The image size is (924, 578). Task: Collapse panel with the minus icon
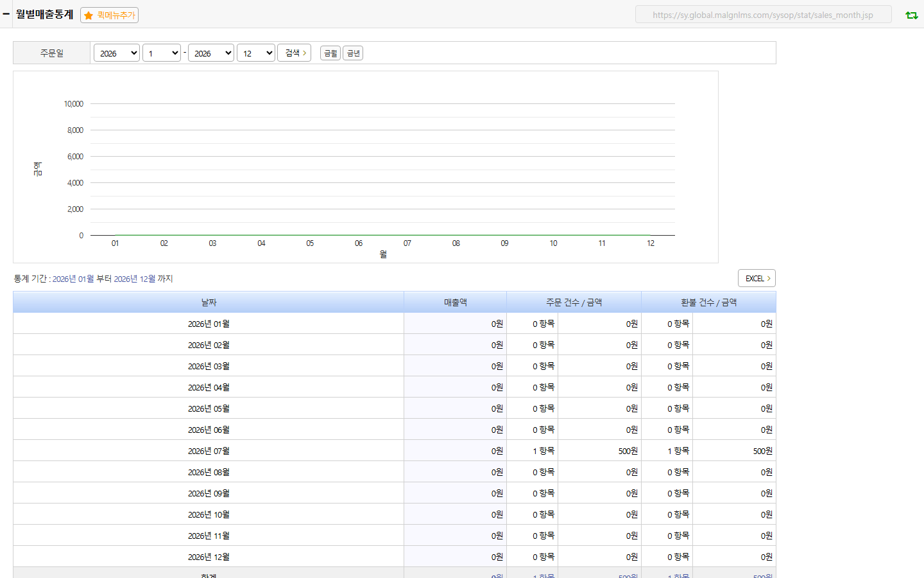(x=6, y=13)
